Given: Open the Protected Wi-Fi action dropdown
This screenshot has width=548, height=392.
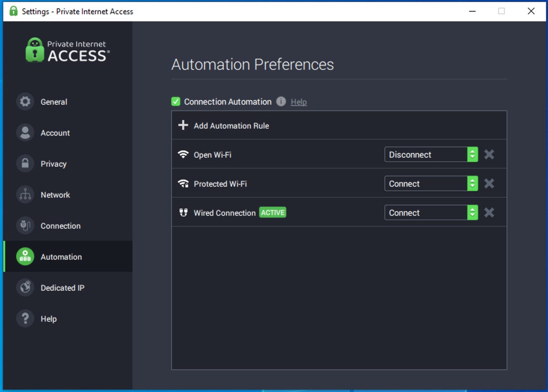Looking at the screenshot, I should [431, 183].
